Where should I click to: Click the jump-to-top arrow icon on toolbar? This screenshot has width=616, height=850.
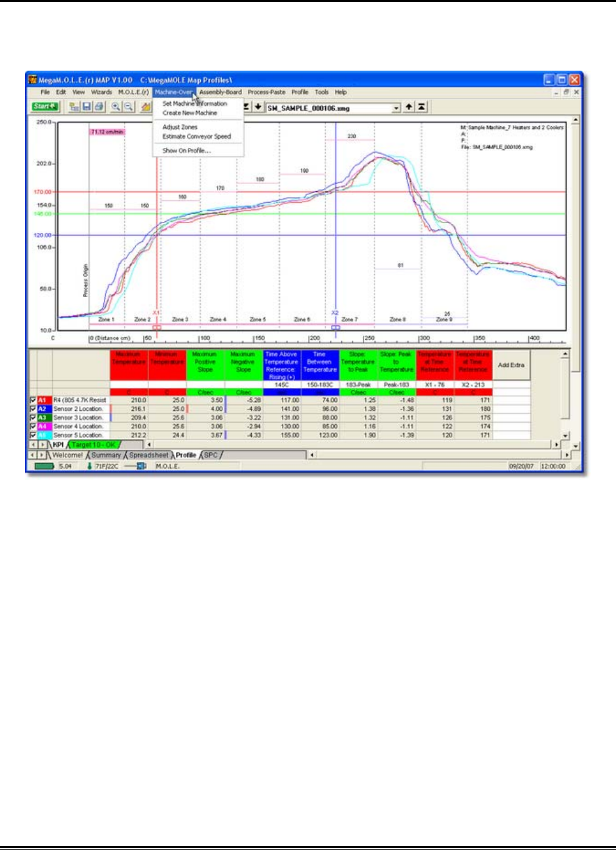(422, 107)
